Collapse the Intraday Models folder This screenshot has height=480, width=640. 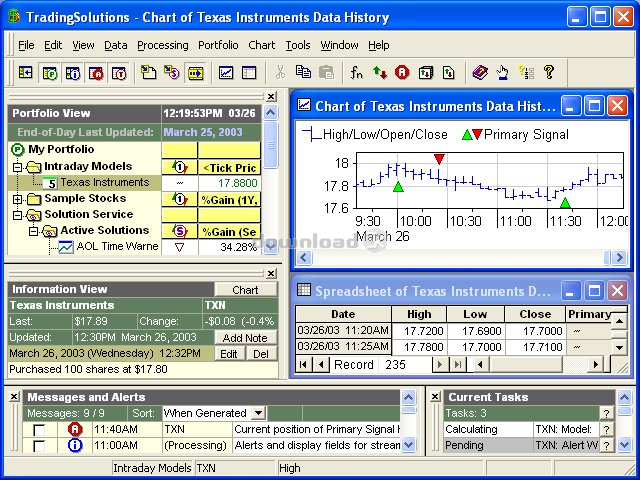[17, 167]
